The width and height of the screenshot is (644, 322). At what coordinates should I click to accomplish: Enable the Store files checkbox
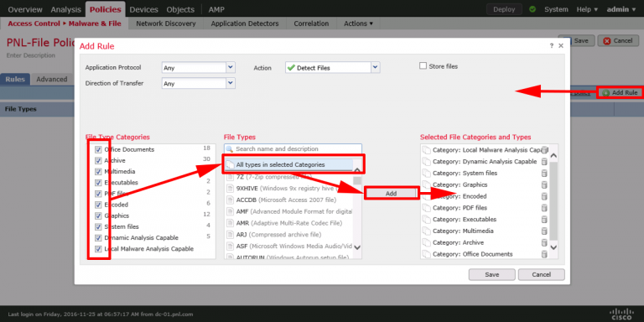423,65
